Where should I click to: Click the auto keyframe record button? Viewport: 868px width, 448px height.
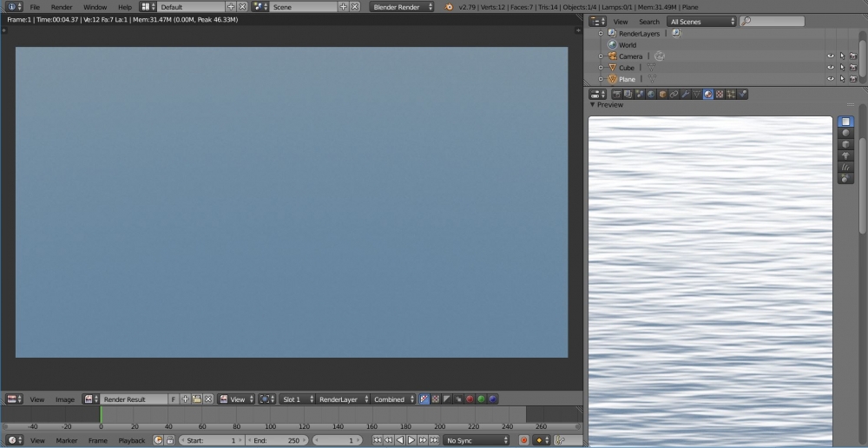(x=523, y=440)
